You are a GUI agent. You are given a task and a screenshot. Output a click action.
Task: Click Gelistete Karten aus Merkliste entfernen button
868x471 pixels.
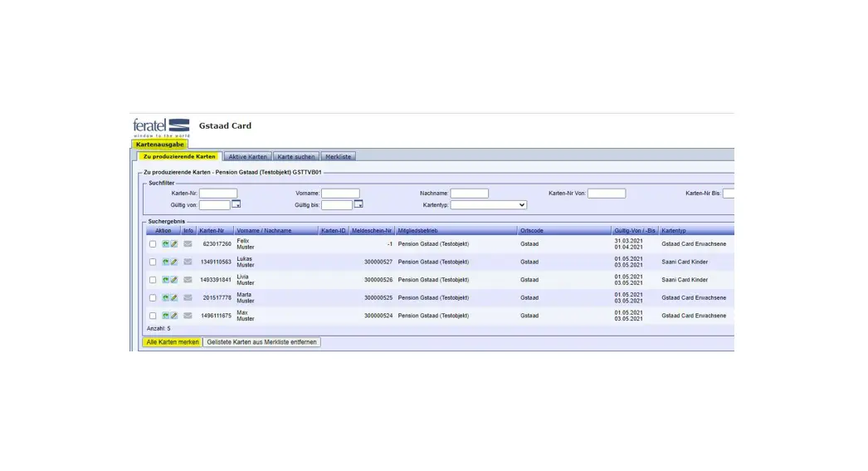pyautogui.click(x=262, y=342)
